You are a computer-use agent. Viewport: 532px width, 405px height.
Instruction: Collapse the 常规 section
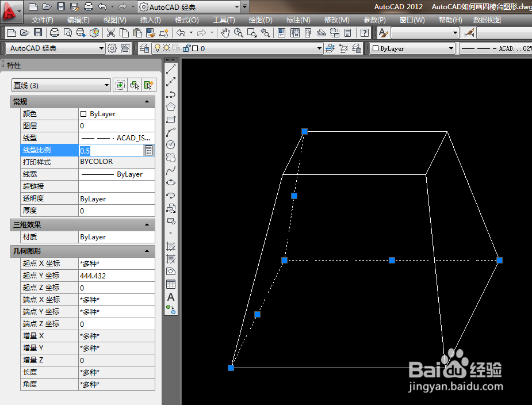point(147,101)
